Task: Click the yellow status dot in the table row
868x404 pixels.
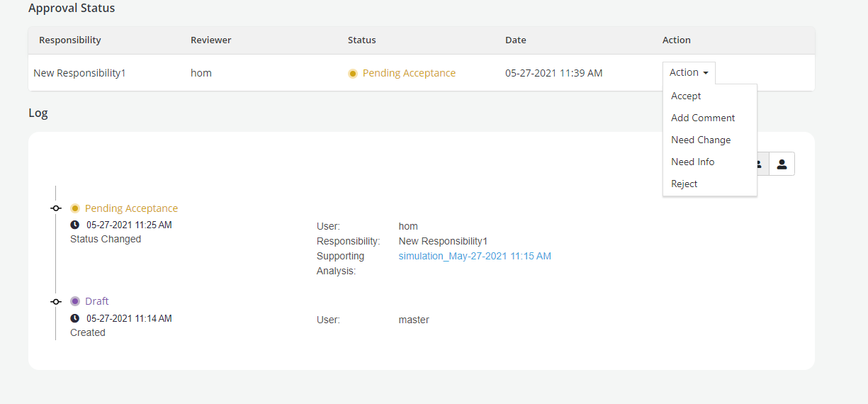Action: tap(353, 73)
